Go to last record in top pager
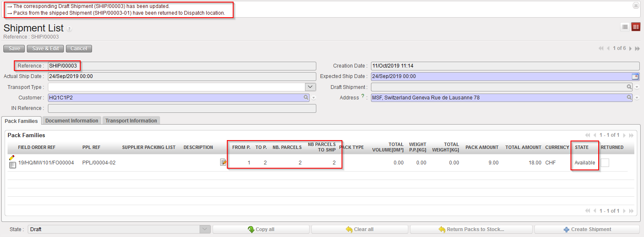The width and height of the screenshot is (644, 237). pos(637,49)
